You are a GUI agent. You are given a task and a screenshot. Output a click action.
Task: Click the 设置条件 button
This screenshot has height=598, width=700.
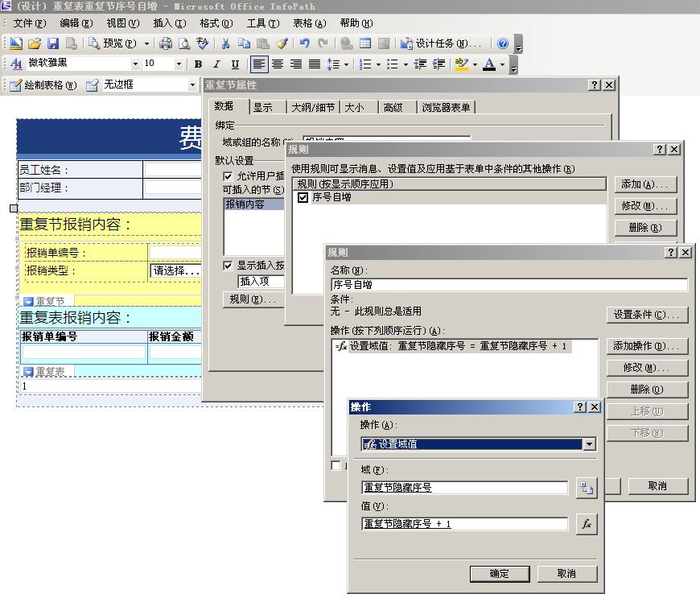point(648,315)
